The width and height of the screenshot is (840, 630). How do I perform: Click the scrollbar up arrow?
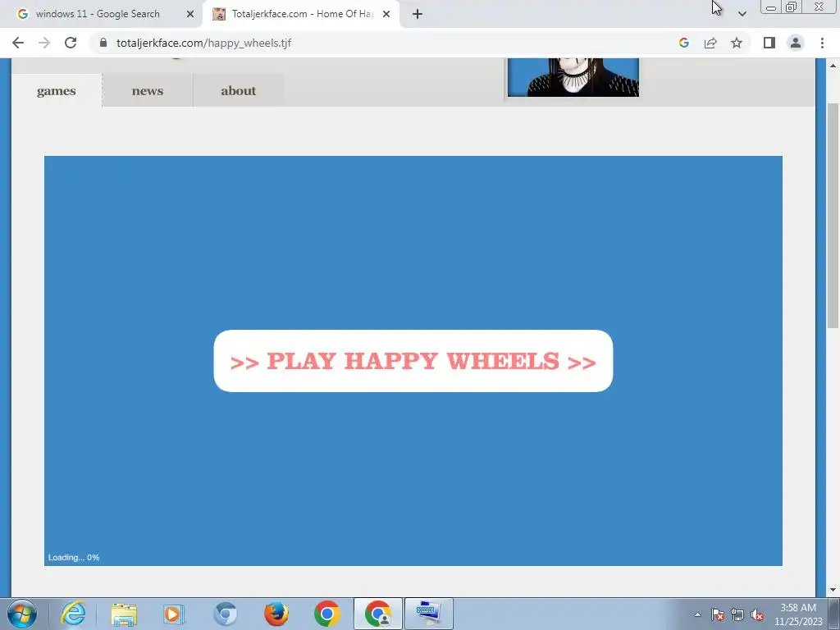pyautogui.click(x=833, y=66)
